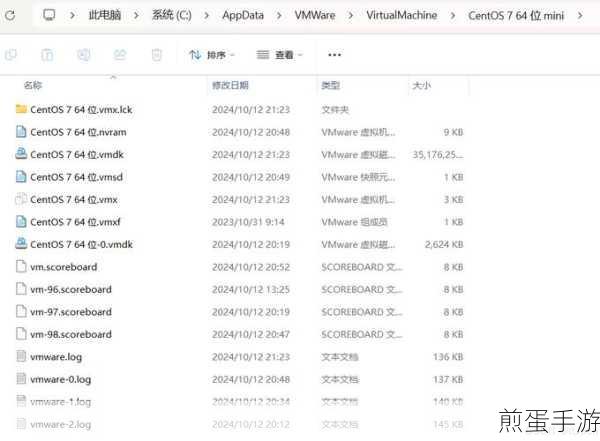The image size is (600, 441).
Task: Select file name CentOS 7 64 位.vmx
Action: (74, 199)
